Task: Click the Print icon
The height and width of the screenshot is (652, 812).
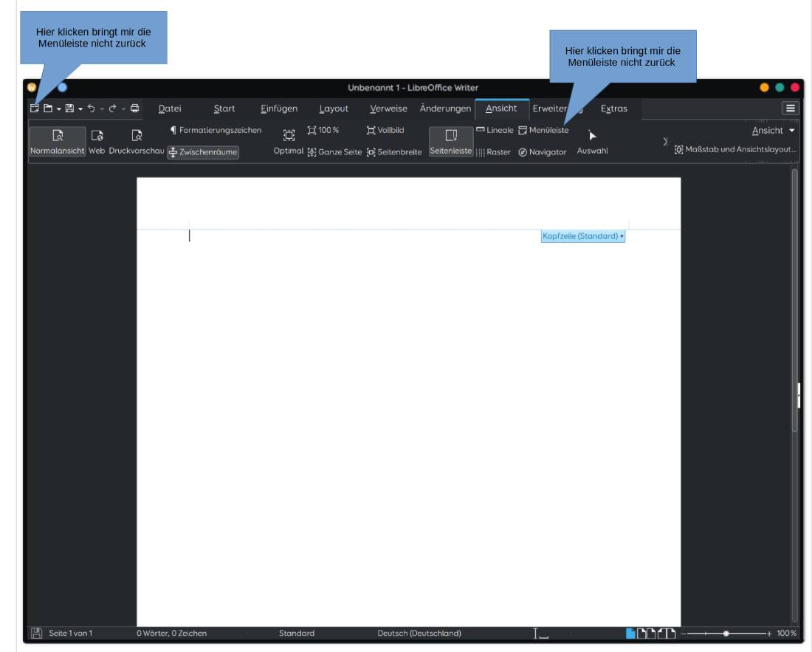Action: pos(134,109)
